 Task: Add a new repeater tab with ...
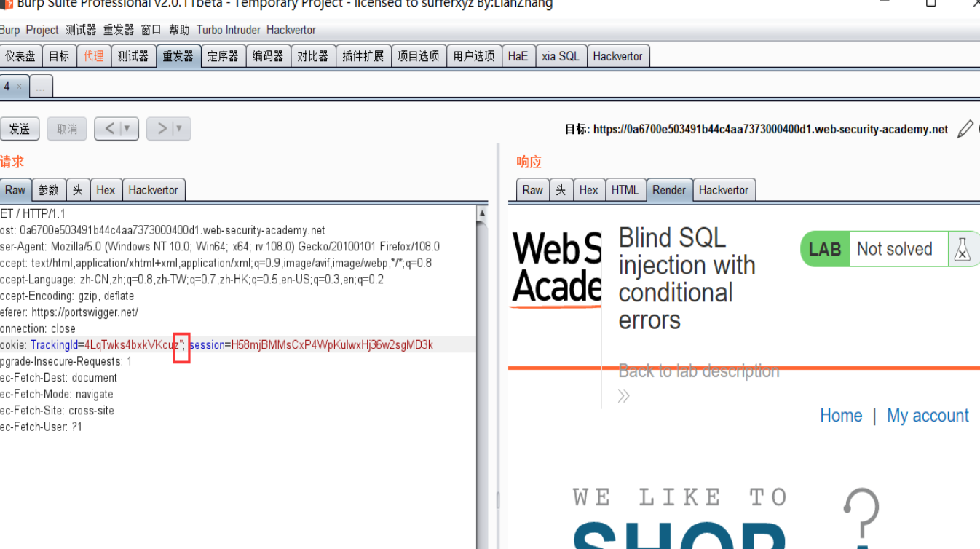(x=40, y=87)
